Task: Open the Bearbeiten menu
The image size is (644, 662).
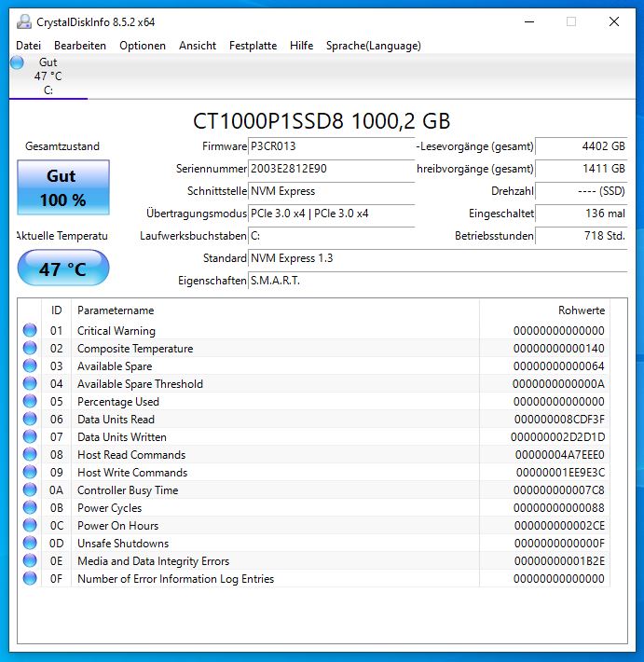Action: (x=80, y=46)
